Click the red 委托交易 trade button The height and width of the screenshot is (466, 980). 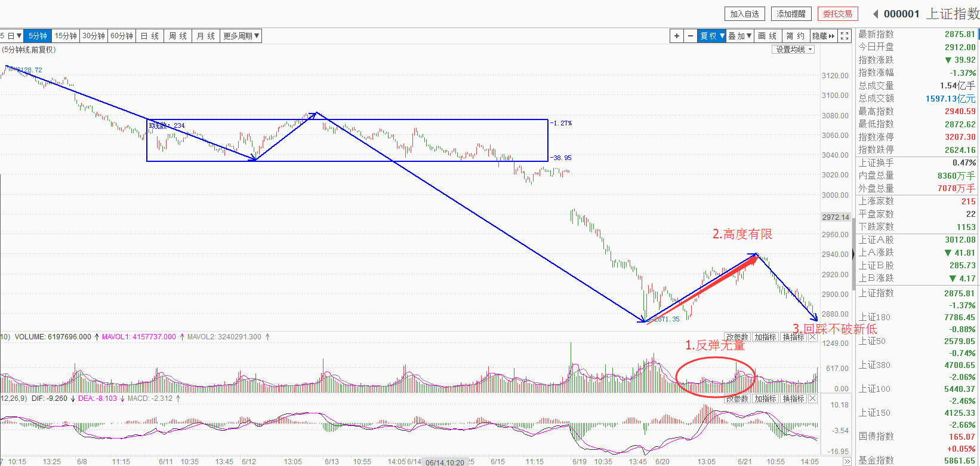point(838,14)
